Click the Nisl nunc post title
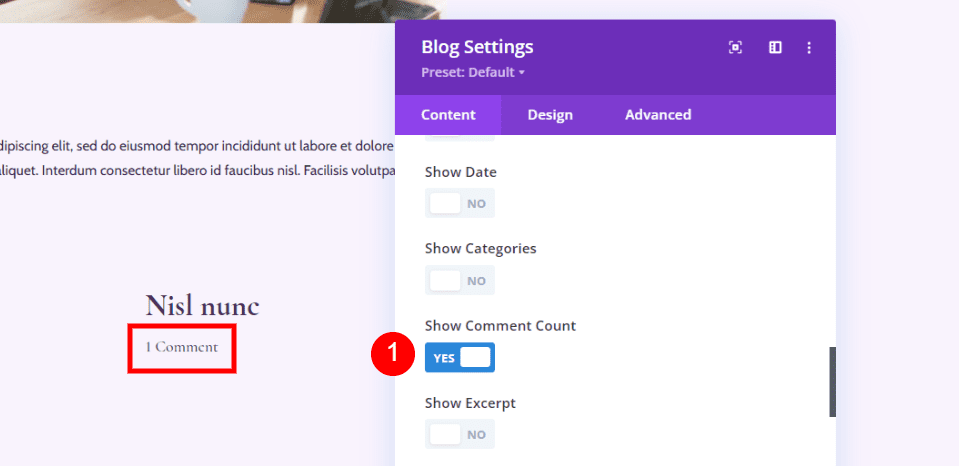959x466 pixels. 202,305
